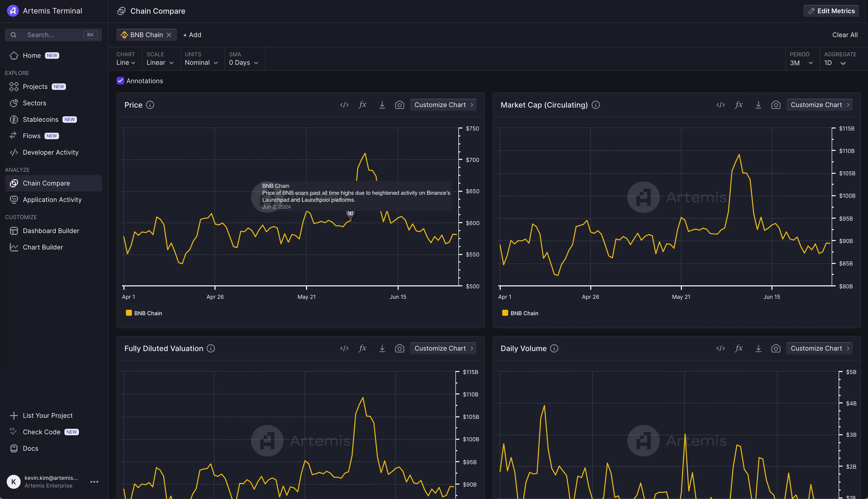Image resolution: width=868 pixels, height=499 pixels.
Task: Open fx formula on Market Cap chart
Action: click(739, 105)
